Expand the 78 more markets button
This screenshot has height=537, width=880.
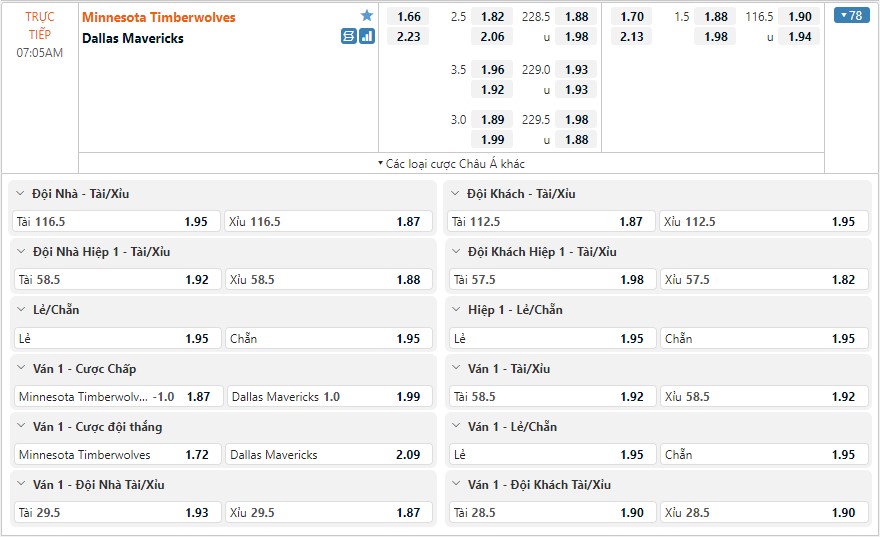click(851, 16)
